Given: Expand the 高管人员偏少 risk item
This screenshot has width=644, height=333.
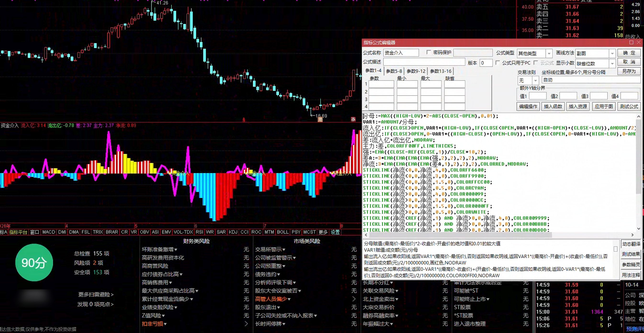Looking at the screenshot, I should tap(273, 299).
